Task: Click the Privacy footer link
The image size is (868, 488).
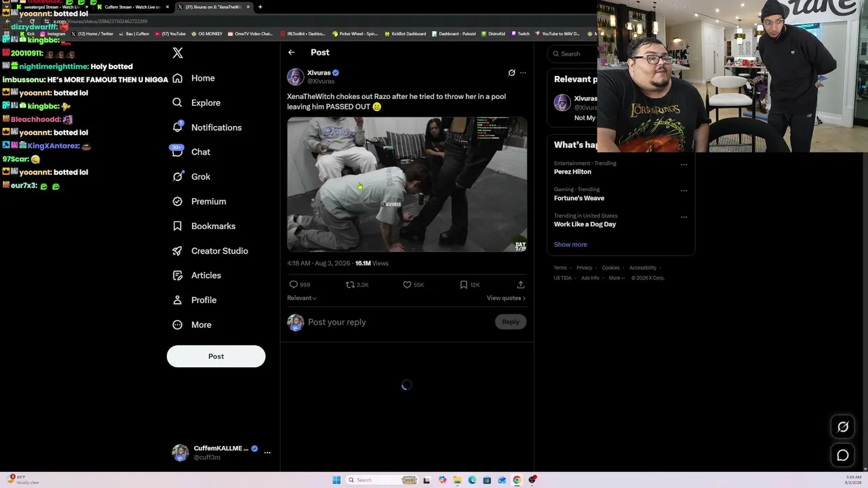Action: click(x=585, y=268)
